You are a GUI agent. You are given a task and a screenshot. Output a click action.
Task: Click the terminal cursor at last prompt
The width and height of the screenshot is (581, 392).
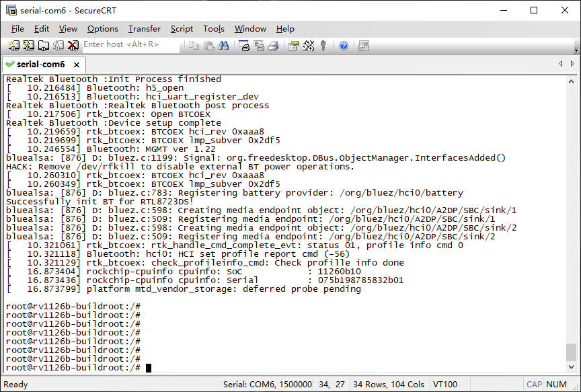[149, 368]
